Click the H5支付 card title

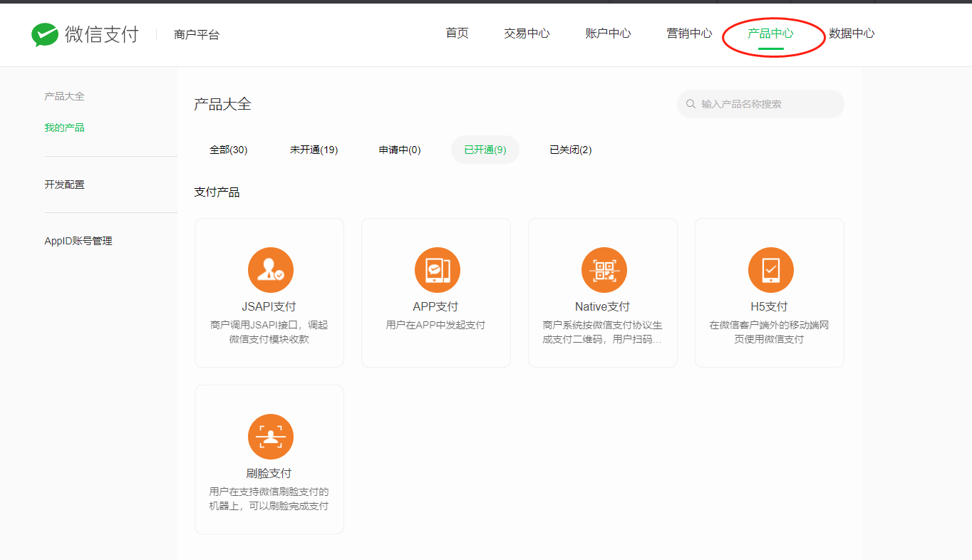(770, 306)
